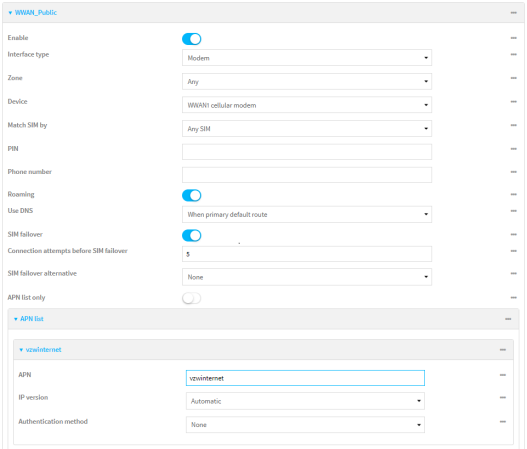Image resolution: width=527 pixels, height=449 pixels.
Task: Turn off the Roaming toggle
Action: [x=192, y=195]
